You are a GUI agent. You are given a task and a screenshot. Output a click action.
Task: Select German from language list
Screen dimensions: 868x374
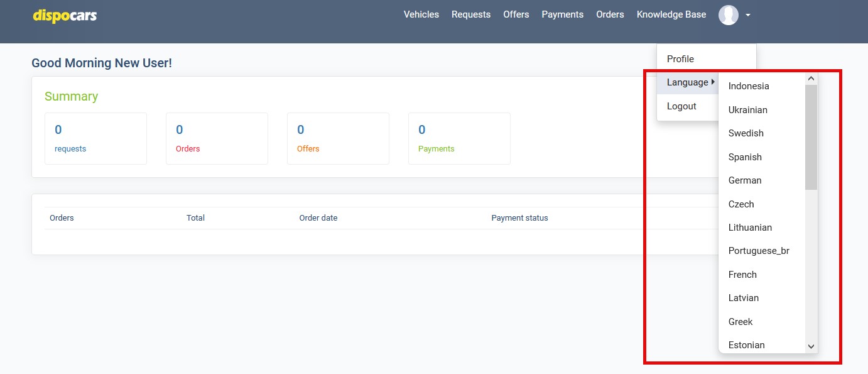745,180
